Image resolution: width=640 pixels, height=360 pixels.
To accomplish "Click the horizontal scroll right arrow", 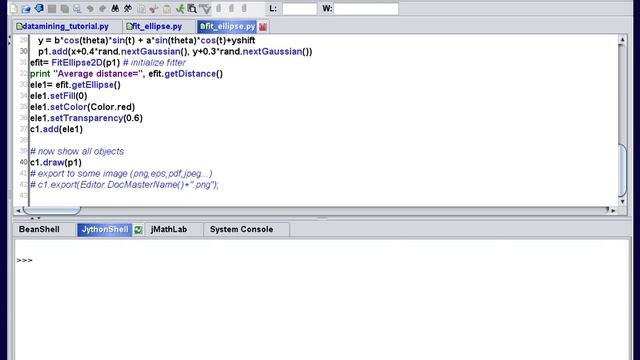I will point(613,211).
